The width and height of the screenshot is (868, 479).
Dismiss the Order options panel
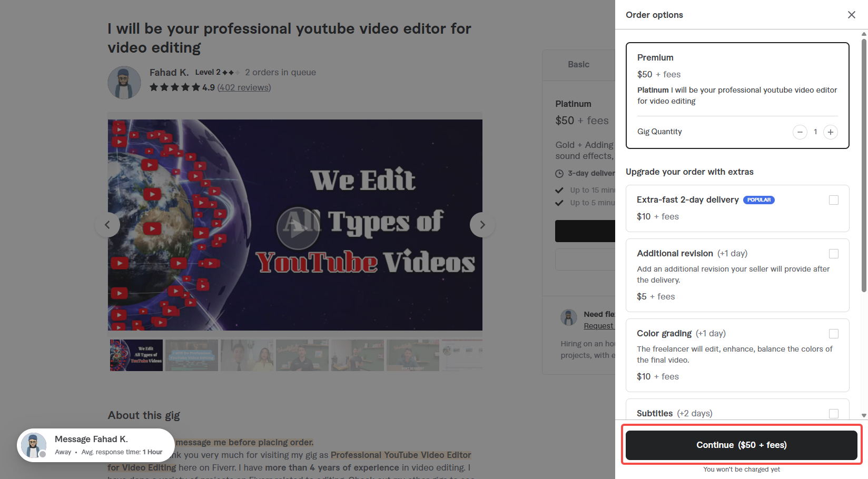(x=852, y=15)
